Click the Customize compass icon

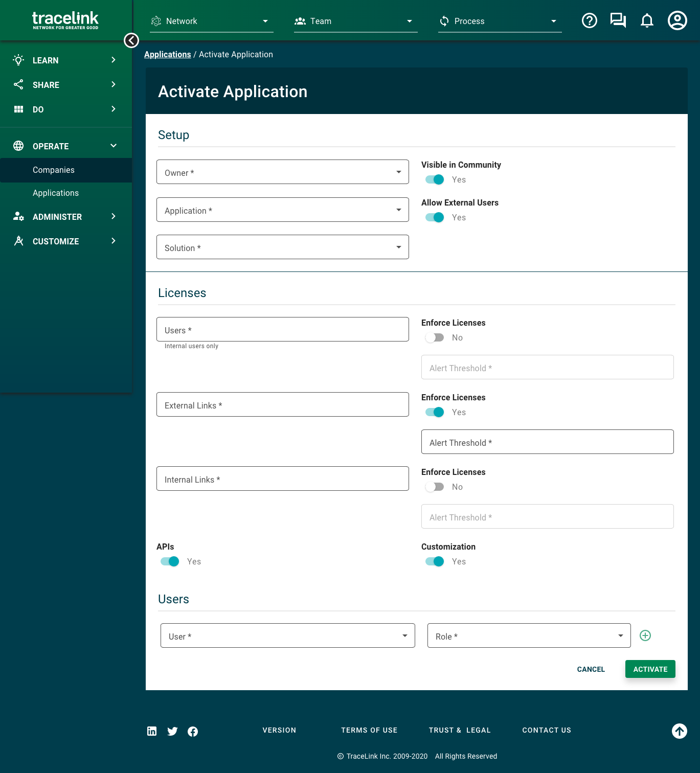pos(18,241)
